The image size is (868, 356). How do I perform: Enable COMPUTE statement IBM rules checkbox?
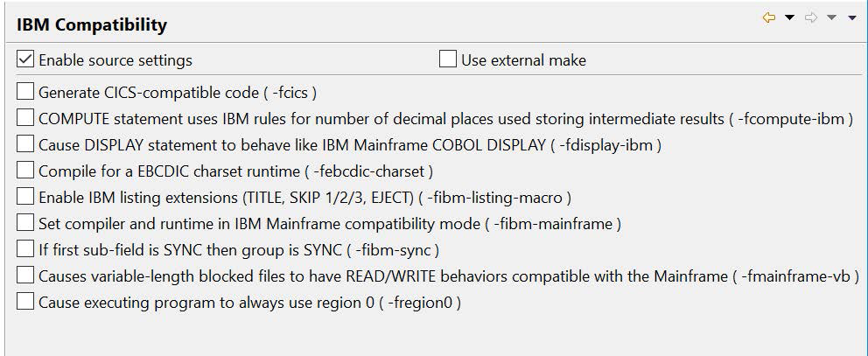tap(25, 118)
